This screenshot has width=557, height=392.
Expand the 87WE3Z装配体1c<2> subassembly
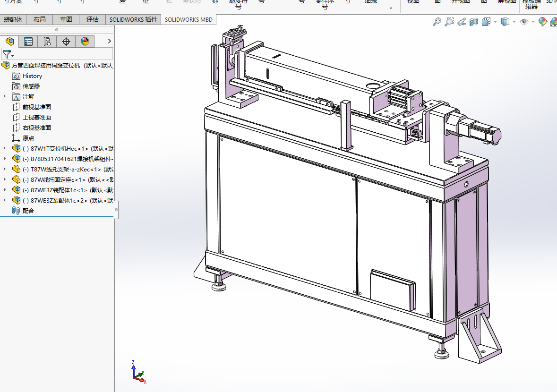tap(5, 200)
